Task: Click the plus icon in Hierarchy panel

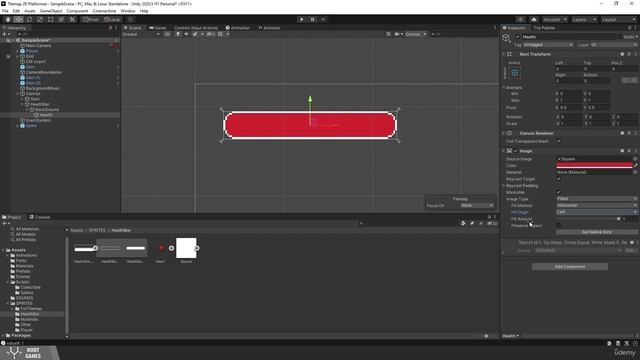Action: click(4, 34)
